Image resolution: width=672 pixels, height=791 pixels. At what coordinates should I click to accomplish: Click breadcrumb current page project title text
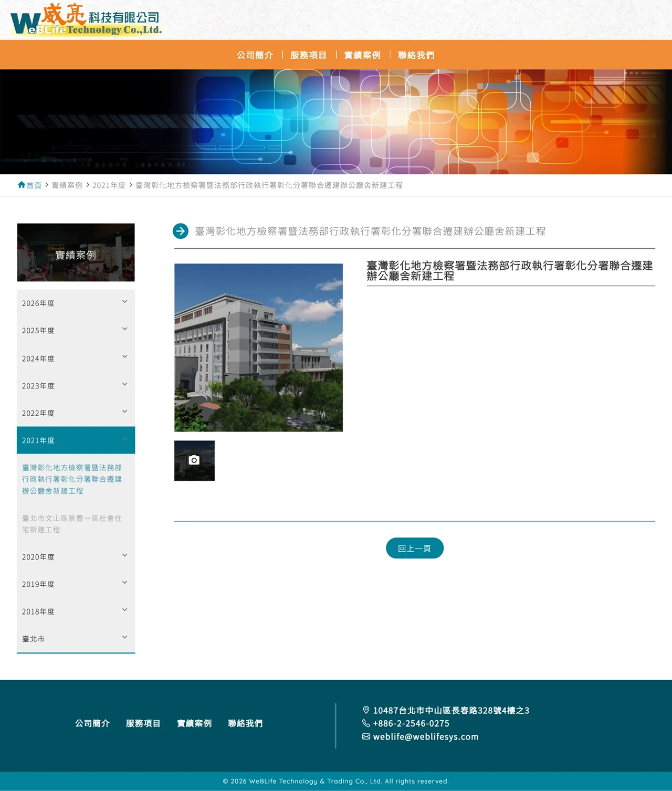click(x=269, y=185)
